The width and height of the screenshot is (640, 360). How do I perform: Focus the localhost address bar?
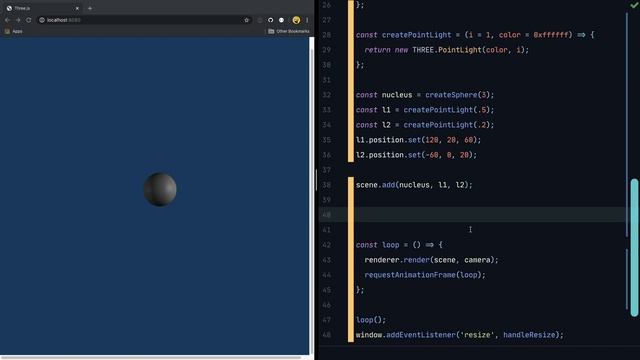tap(143, 20)
